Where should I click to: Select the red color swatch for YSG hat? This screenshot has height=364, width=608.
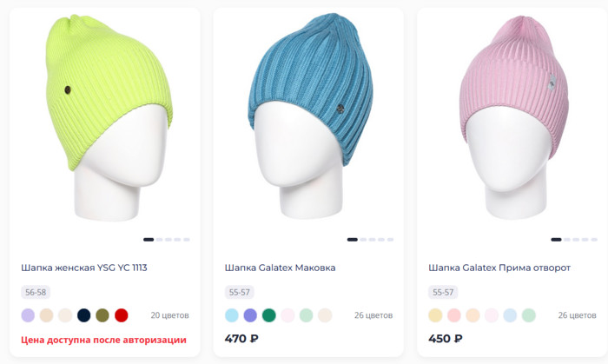[x=122, y=315]
